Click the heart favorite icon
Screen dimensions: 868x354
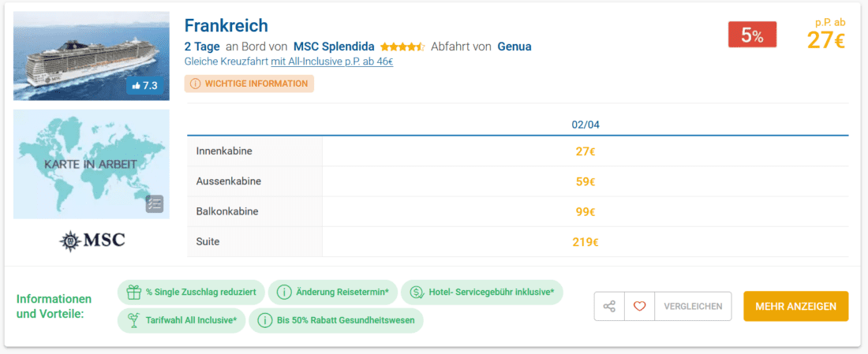click(639, 306)
